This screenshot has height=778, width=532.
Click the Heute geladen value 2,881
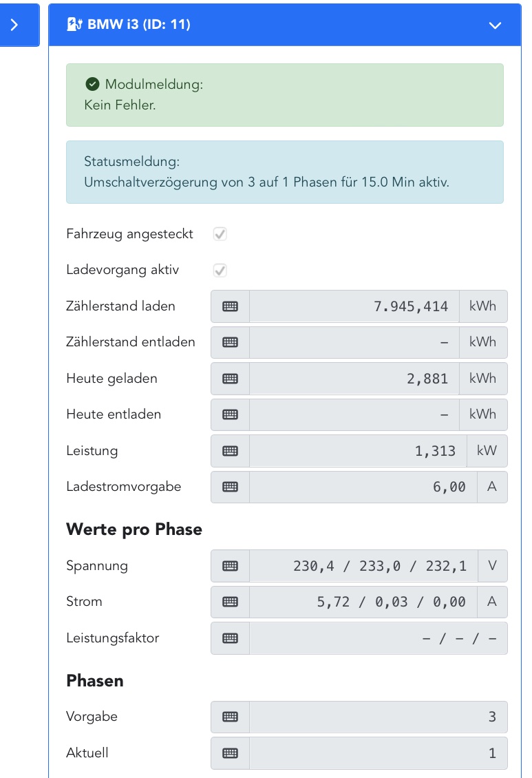427,379
